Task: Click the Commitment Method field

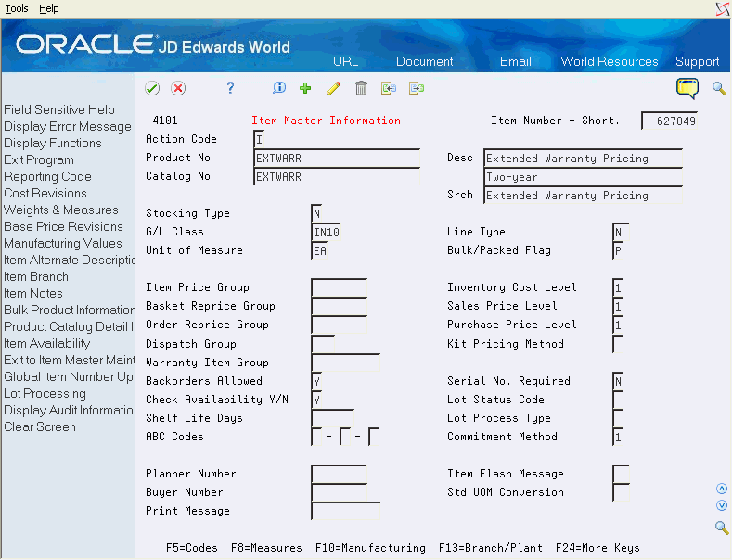Action: click(618, 437)
